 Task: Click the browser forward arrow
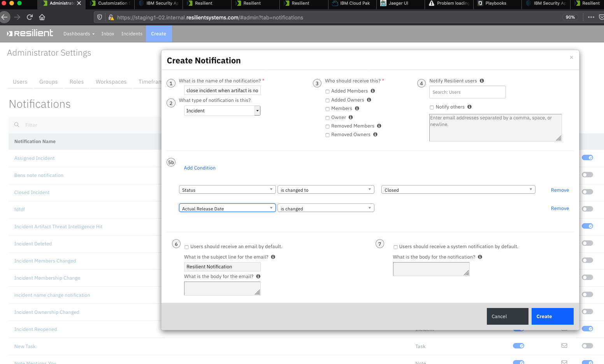click(x=17, y=17)
